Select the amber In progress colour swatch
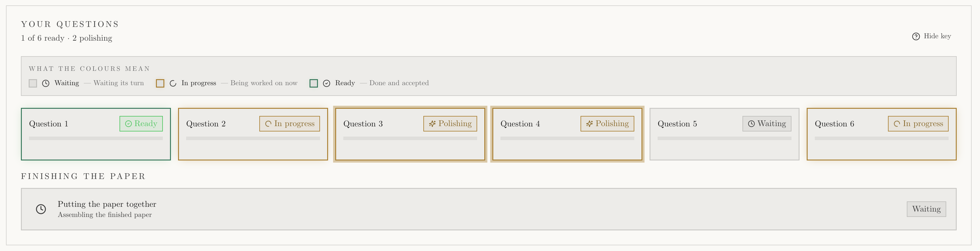This screenshot has width=980, height=251. pos(160,83)
